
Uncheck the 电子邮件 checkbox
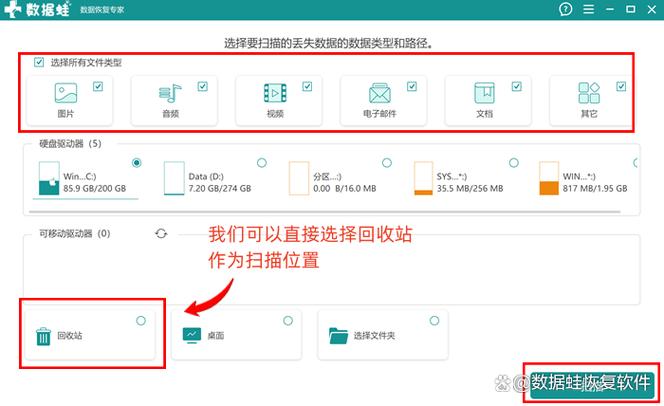(412, 86)
